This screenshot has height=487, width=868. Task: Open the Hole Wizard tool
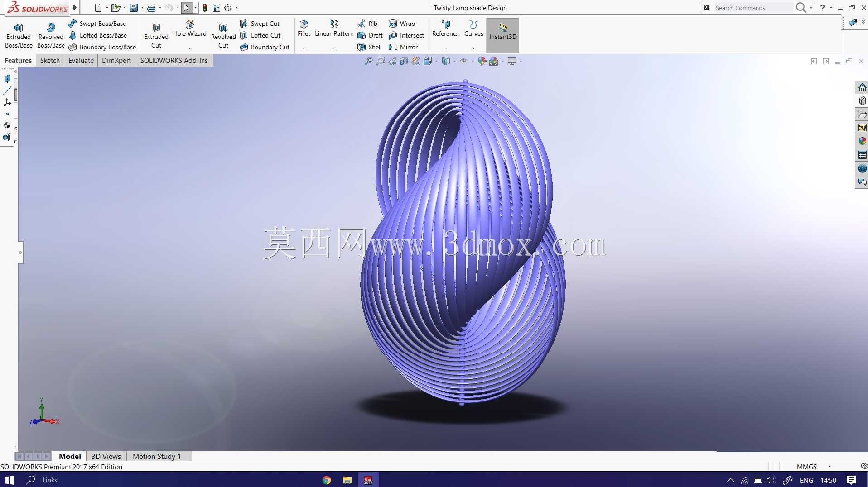pos(189,29)
